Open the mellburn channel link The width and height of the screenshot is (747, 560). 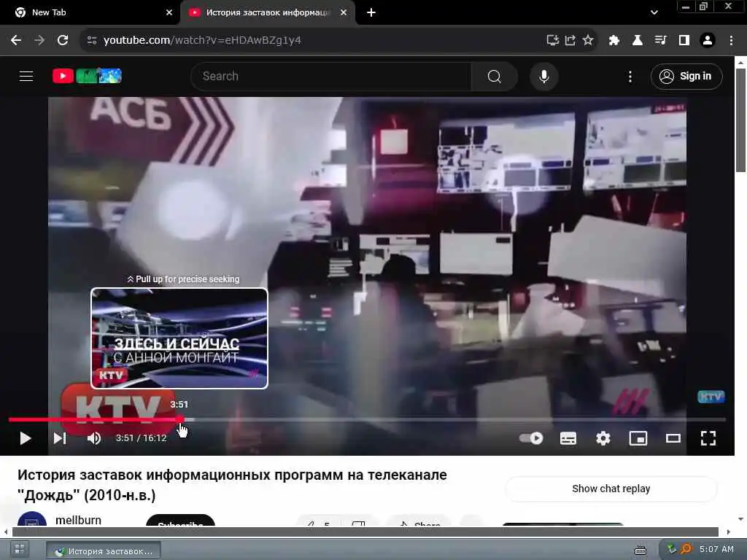tap(78, 520)
